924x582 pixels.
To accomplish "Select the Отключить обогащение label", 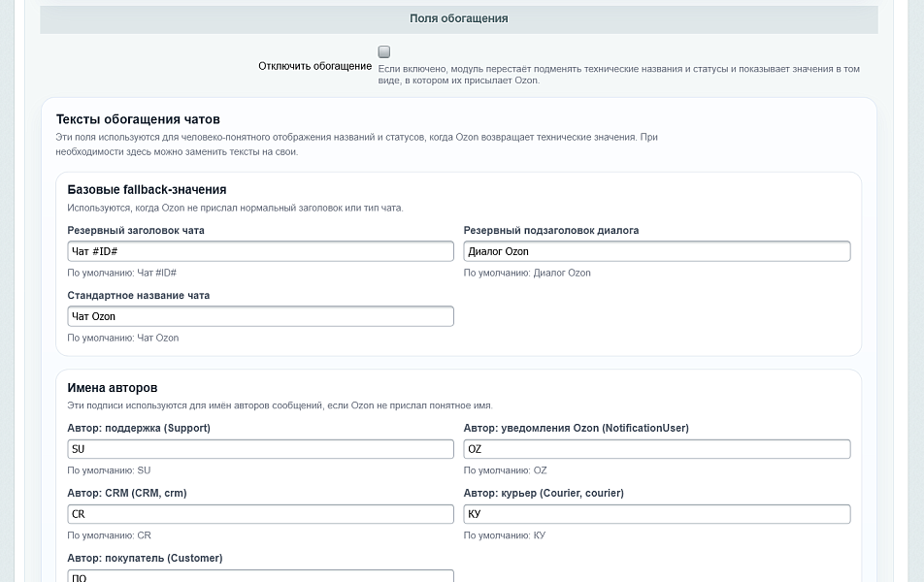I will point(314,66).
